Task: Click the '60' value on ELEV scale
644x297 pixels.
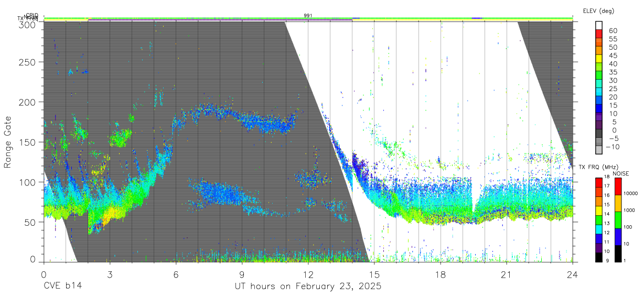Action: point(613,30)
